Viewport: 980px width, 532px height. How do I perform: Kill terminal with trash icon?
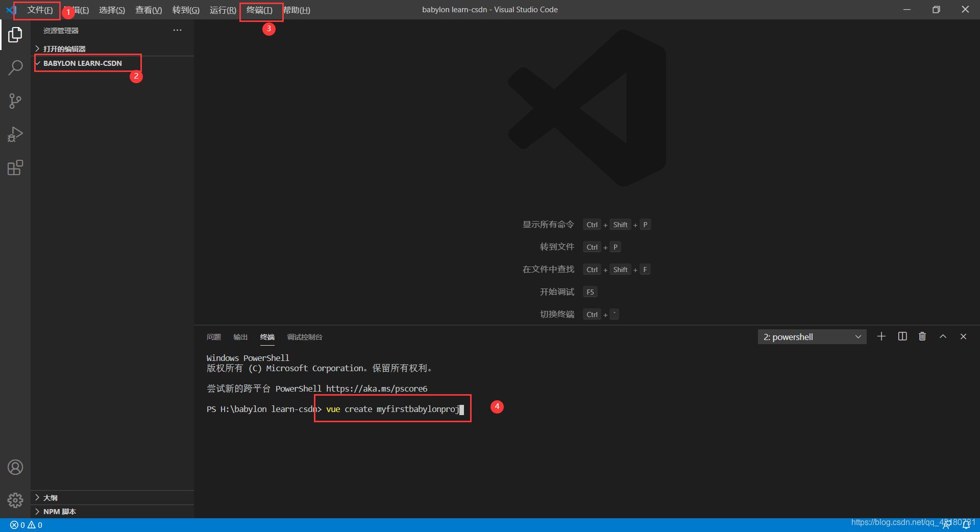click(922, 336)
